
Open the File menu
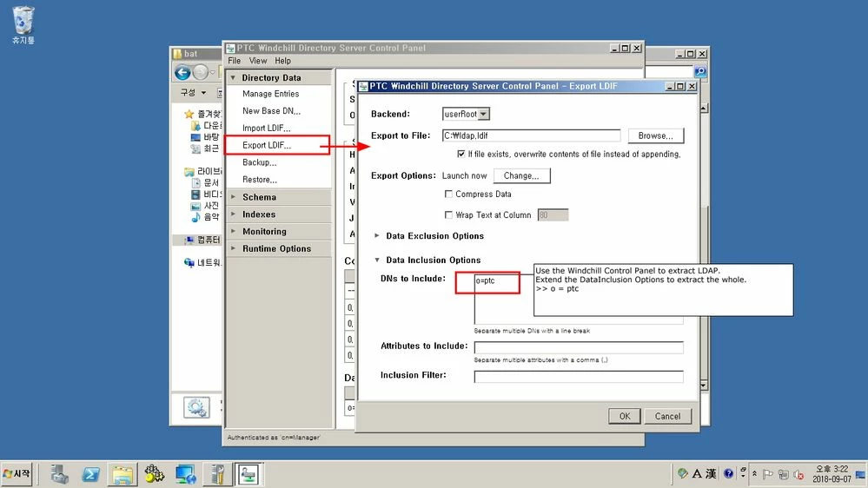pyautogui.click(x=235, y=61)
